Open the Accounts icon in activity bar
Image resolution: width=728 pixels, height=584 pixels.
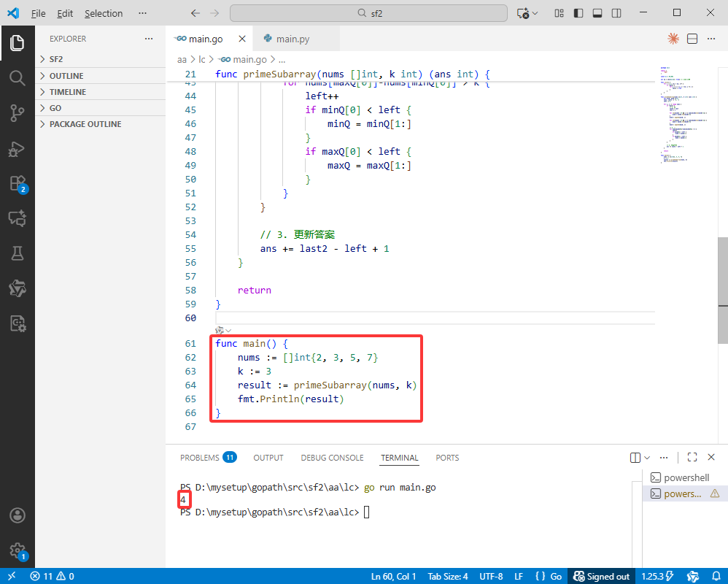[18, 515]
